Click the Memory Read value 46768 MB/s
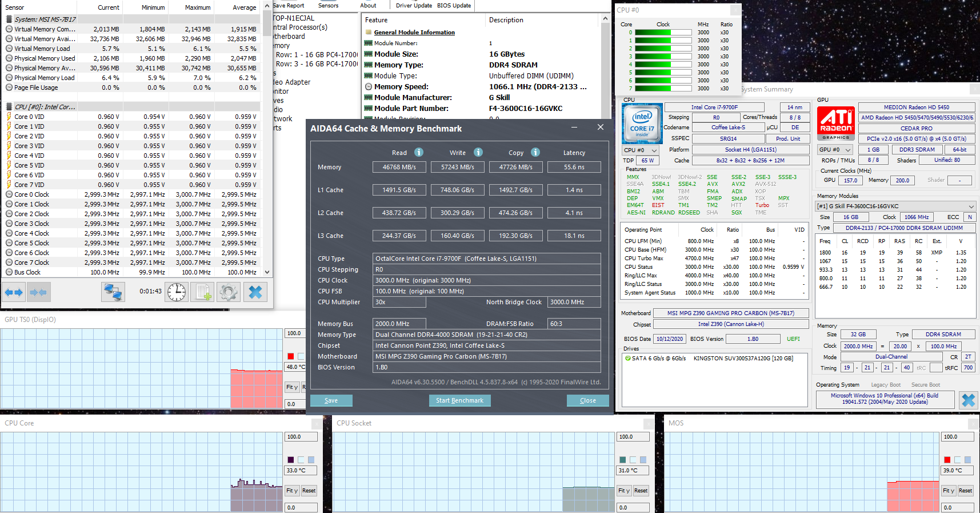Screen dimensions: 980x513 [x=399, y=167]
